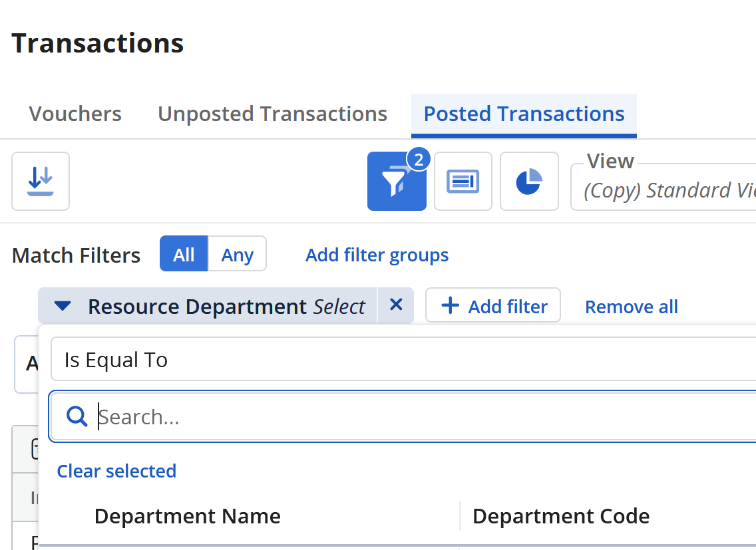Click the plus icon in Add filter
The width and height of the screenshot is (756, 550).
tap(451, 306)
